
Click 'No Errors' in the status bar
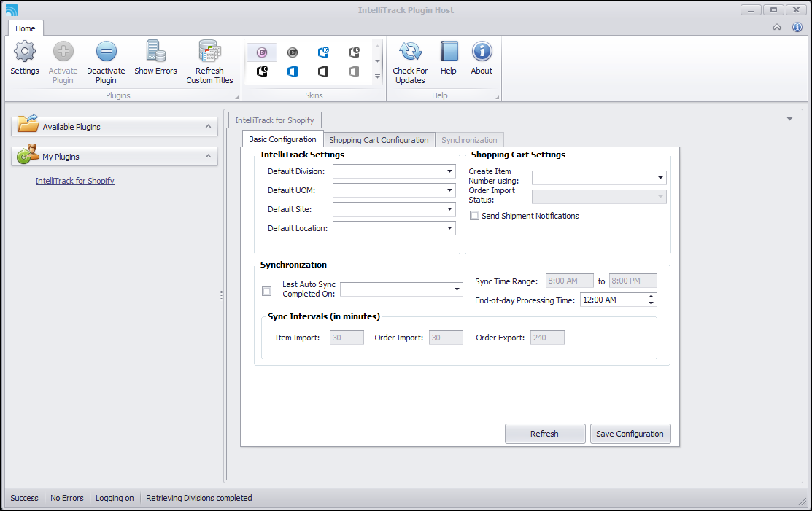point(67,498)
